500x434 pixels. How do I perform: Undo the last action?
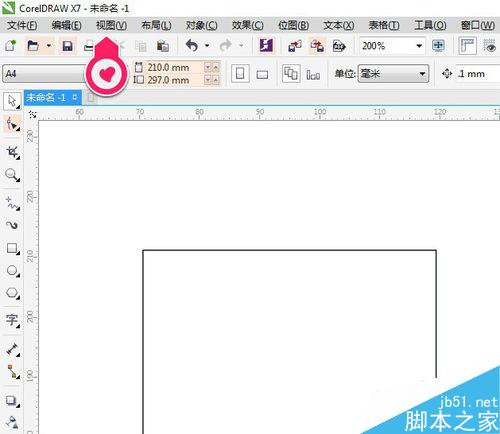[x=192, y=45]
